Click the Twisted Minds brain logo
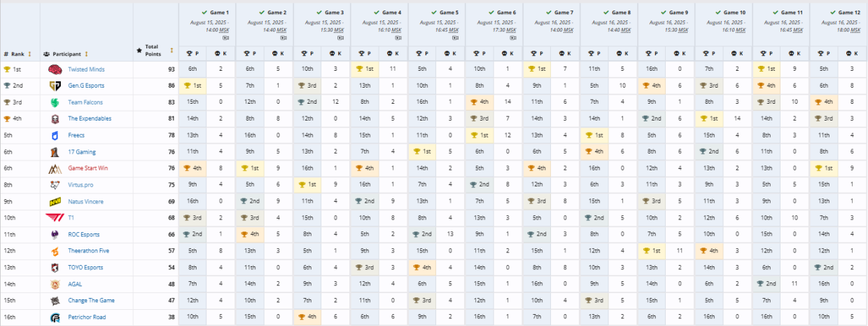 point(55,69)
